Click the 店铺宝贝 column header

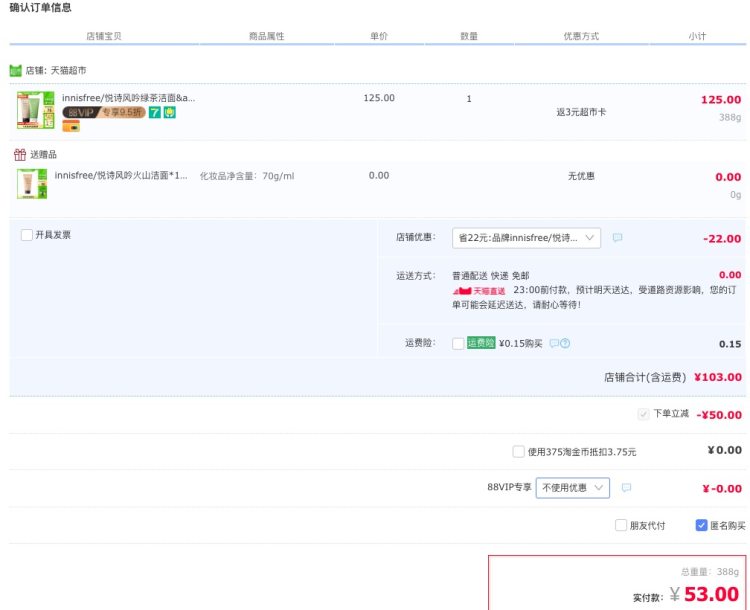pos(104,36)
